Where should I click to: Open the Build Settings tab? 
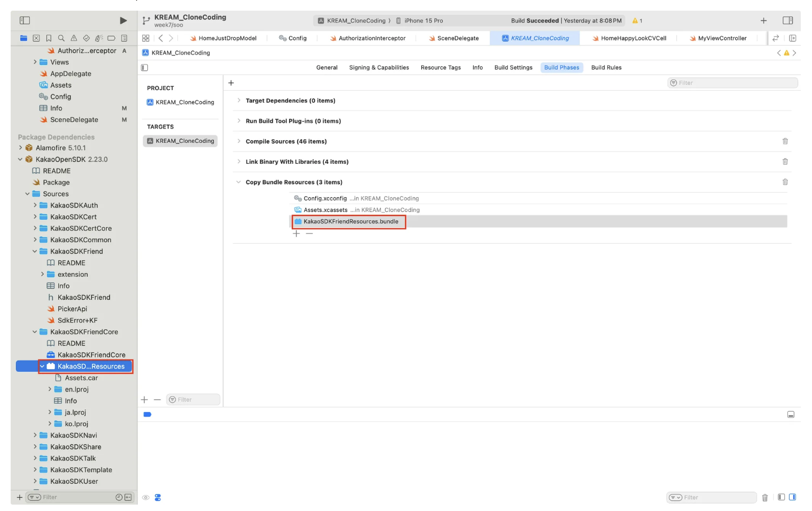click(513, 68)
